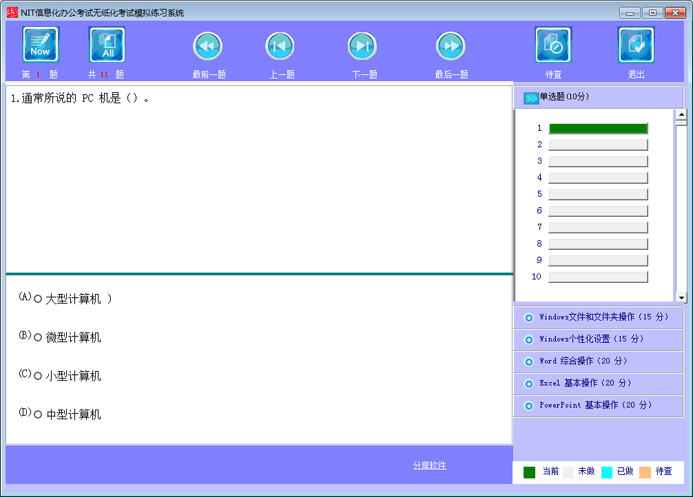The image size is (693, 497).
Task: Click the cyan 已做 legend swatch
Action: click(x=607, y=472)
